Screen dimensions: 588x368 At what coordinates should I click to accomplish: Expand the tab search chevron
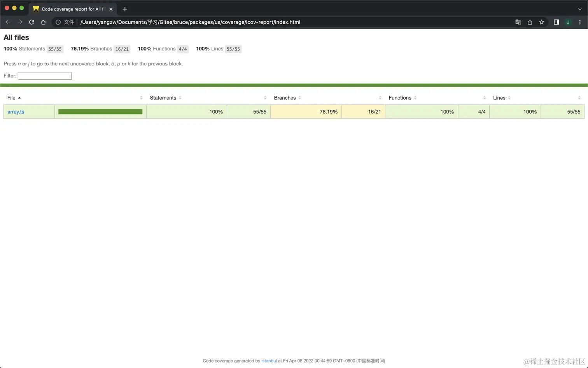579,9
